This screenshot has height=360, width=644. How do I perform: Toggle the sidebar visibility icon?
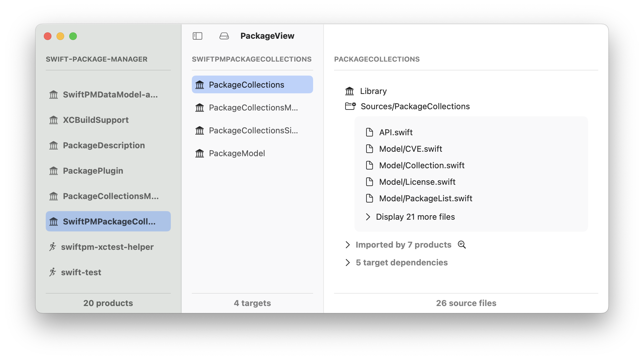pos(197,36)
